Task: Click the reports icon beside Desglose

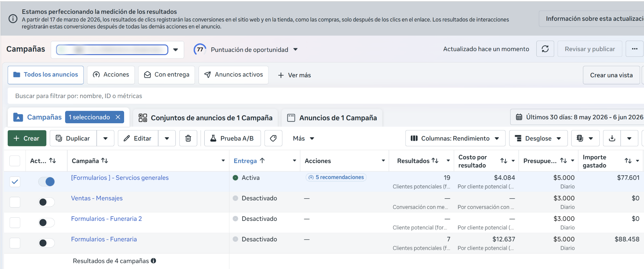Action: click(580, 138)
